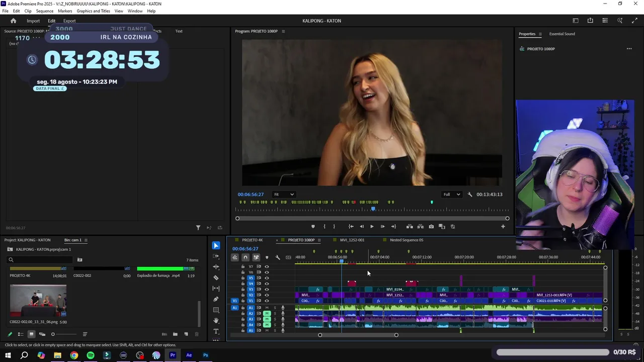Select the Type tool
The height and width of the screenshot is (362, 644).
[x=216, y=331]
